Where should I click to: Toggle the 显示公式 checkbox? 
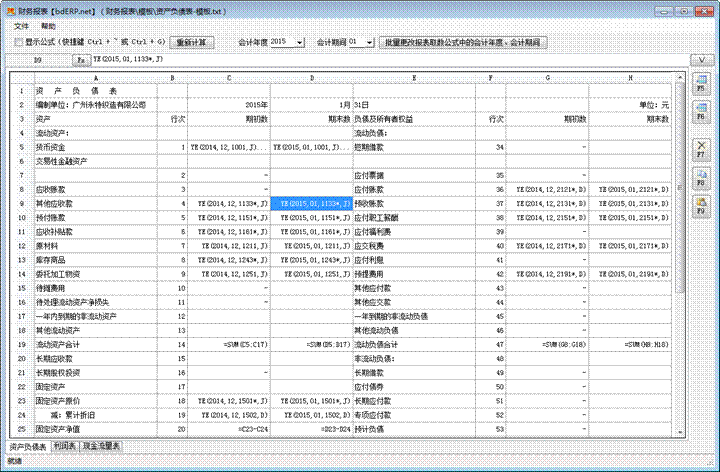click(x=18, y=42)
